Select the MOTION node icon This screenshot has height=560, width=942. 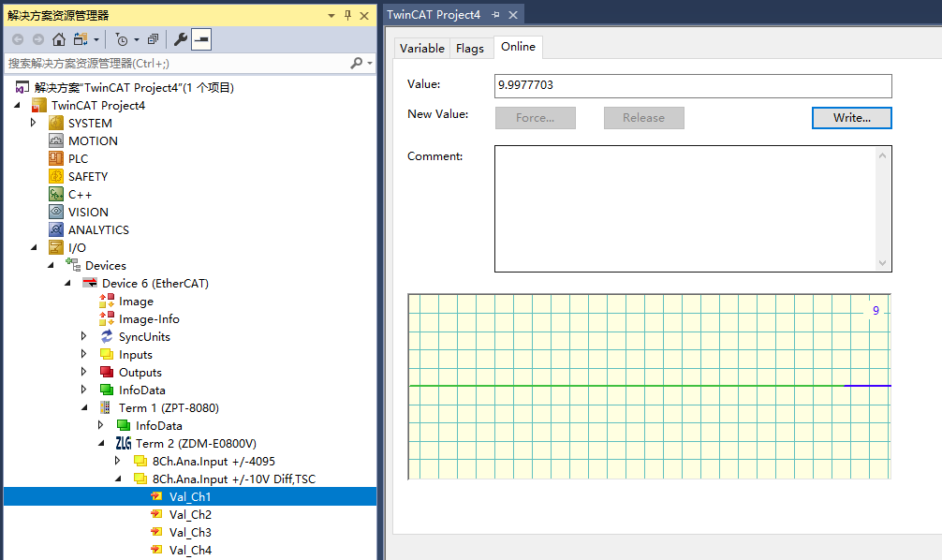[x=56, y=140]
